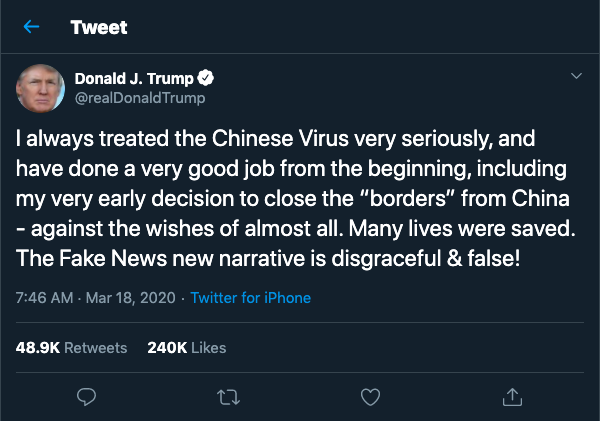Retweet using the retweet arrows icon
The height and width of the screenshot is (421, 600).
click(x=228, y=397)
